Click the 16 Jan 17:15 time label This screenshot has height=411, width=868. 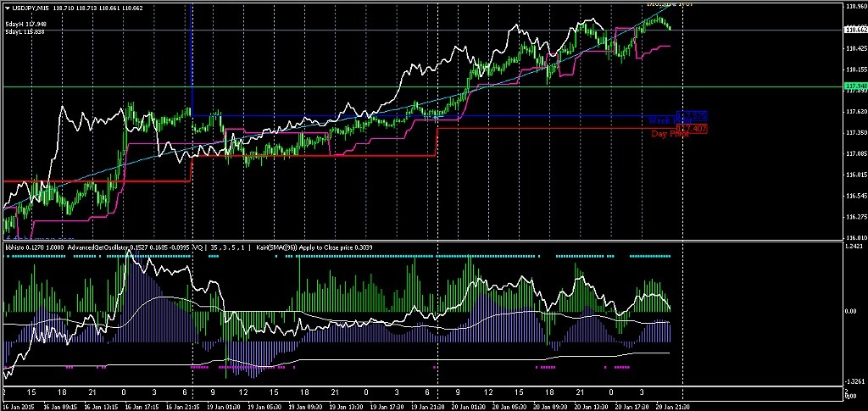pyautogui.click(x=144, y=405)
